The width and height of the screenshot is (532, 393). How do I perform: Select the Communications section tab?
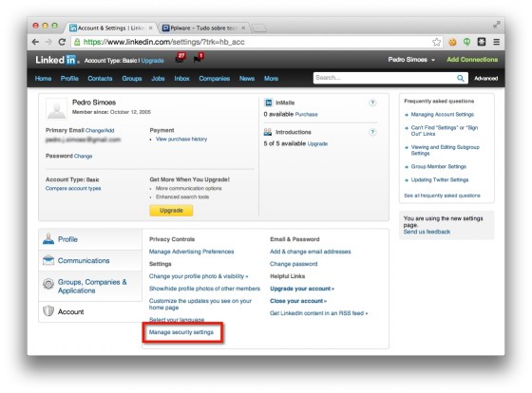coord(90,260)
